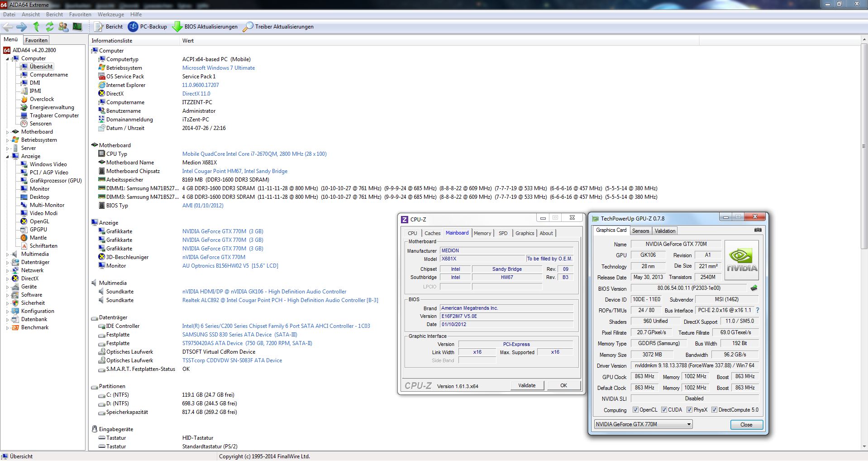This screenshot has height=461, width=868.
Task: Collapse the Computer tree node
Action: (x=8, y=59)
